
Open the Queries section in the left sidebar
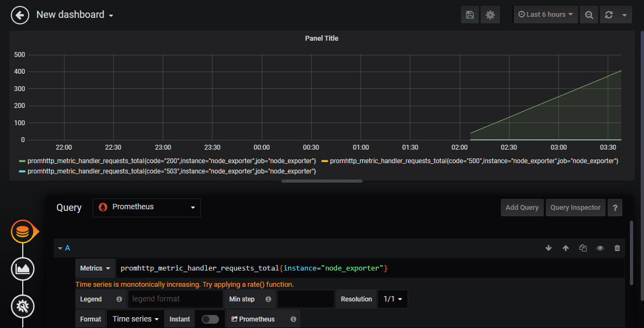click(23, 231)
